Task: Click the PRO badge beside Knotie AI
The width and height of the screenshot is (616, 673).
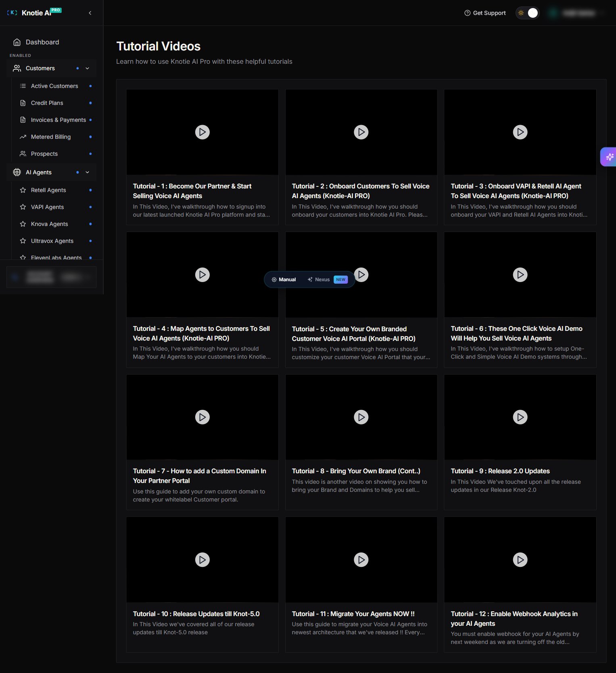Action: click(x=56, y=10)
